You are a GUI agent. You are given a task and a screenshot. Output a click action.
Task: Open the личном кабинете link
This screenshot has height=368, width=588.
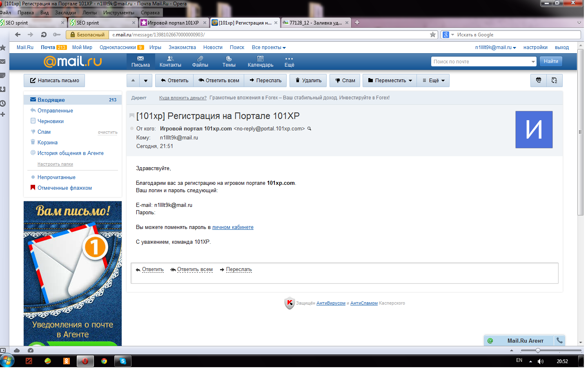coord(233,227)
